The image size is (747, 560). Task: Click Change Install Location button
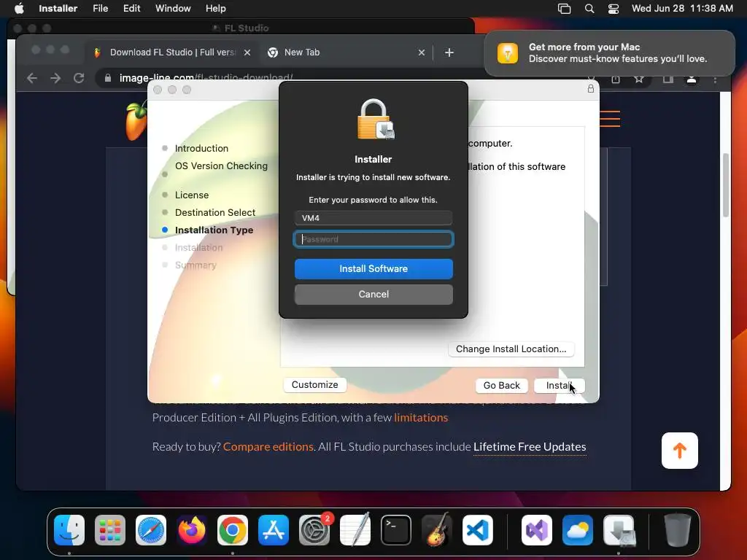[x=511, y=349]
